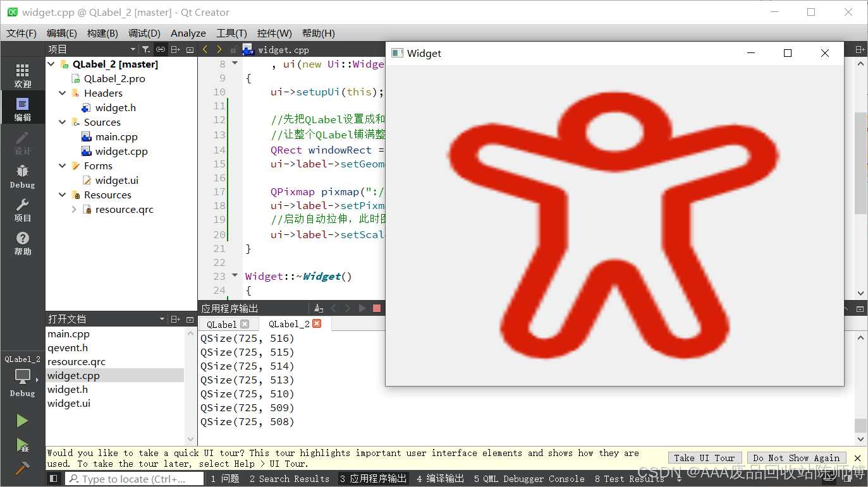Collapse the QLabel_2 [master] project node
Screen dimensions: 868x487
coord(51,64)
